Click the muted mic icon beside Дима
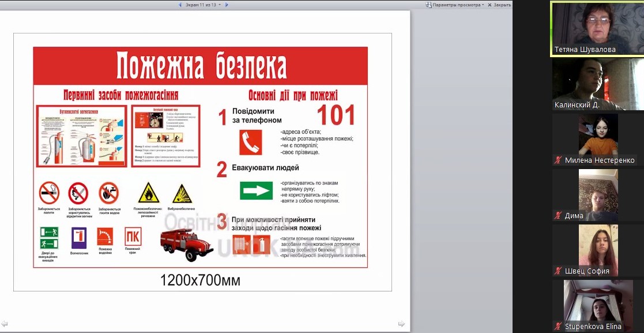This screenshot has height=333, width=644. pyautogui.click(x=558, y=216)
